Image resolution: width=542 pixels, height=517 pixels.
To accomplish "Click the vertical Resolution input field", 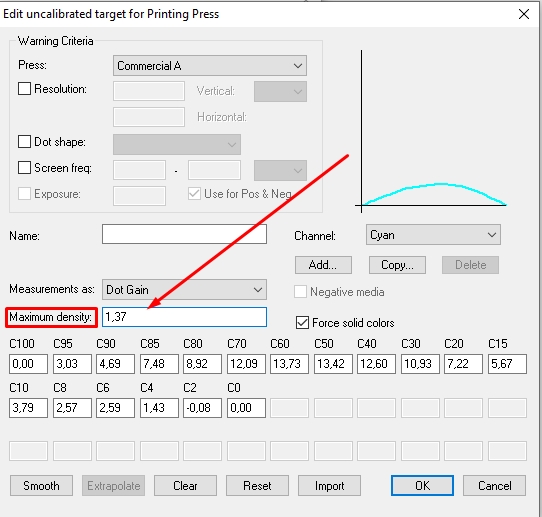I will 149,91.
